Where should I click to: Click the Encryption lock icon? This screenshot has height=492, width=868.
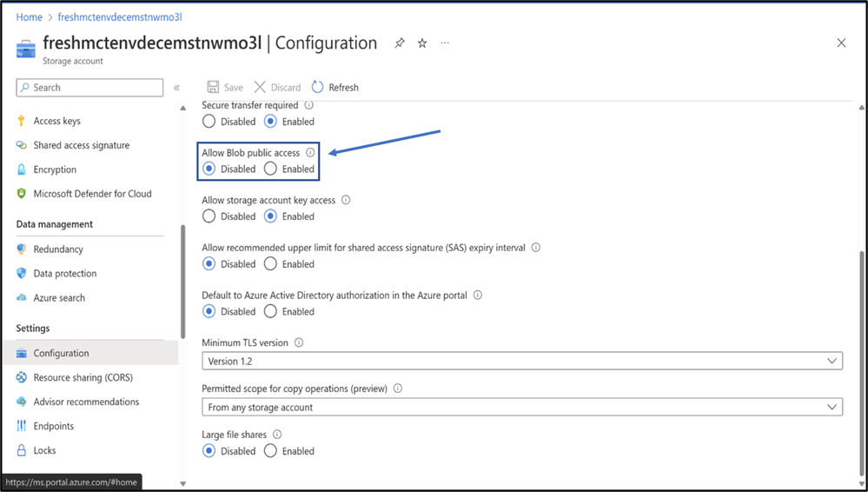pyautogui.click(x=22, y=170)
